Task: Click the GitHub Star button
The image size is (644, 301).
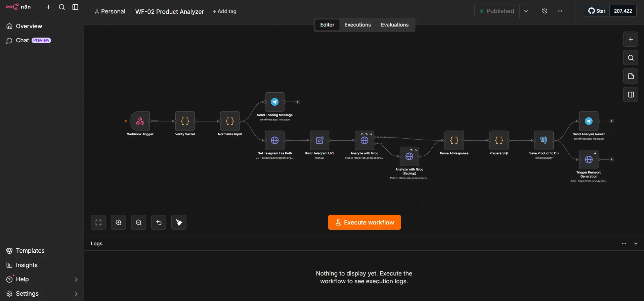Action: point(597,11)
